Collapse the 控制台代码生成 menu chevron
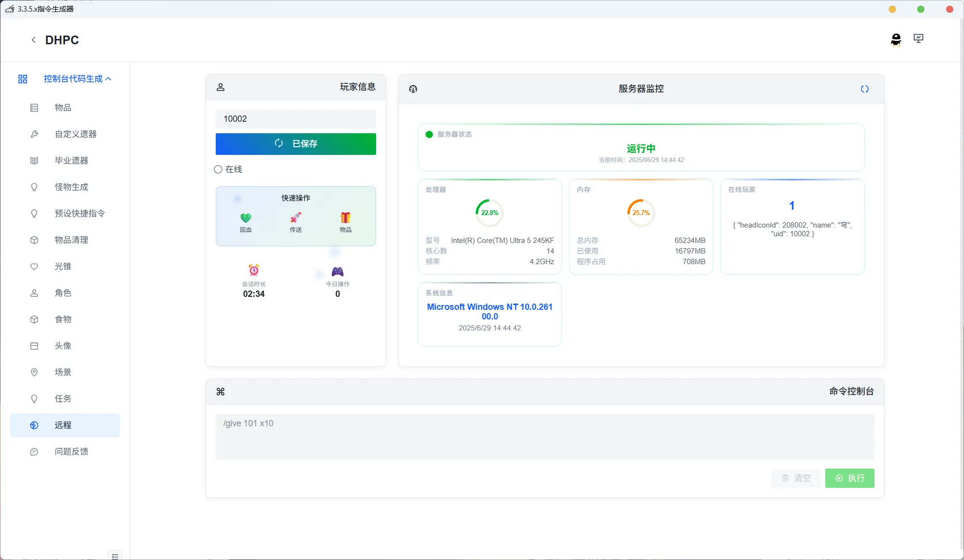This screenshot has height=560, width=964. (108, 79)
